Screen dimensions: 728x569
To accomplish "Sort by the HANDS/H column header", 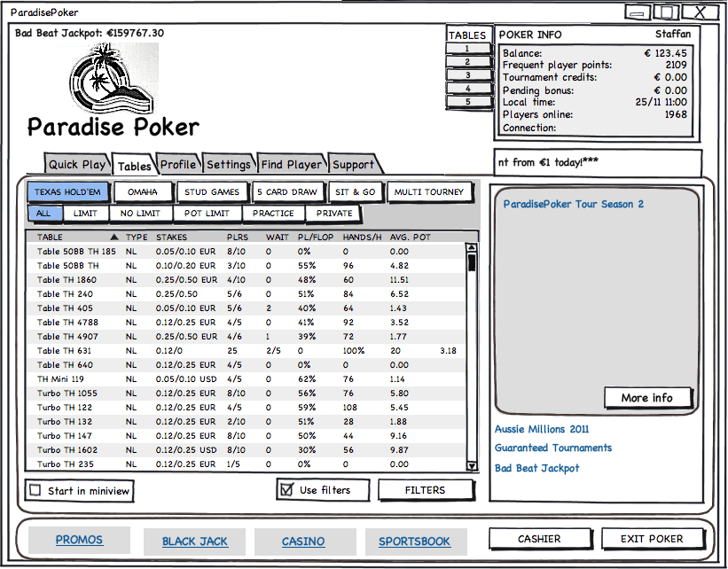I will (362, 238).
